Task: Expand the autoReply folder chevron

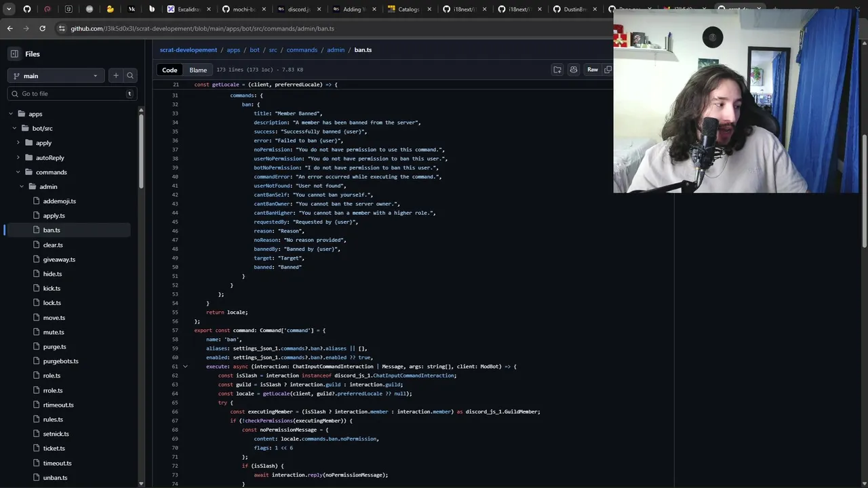Action: pyautogui.click(x=18, y=157)
